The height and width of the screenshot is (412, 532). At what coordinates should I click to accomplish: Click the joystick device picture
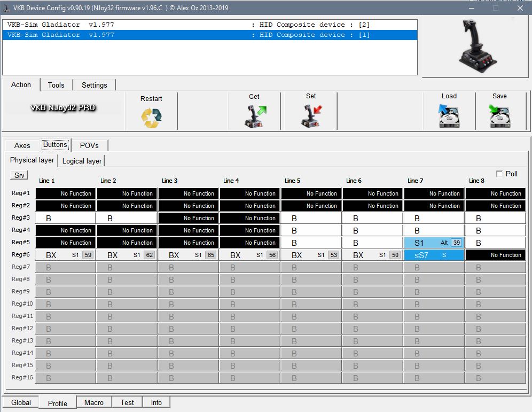[x=478, y=46]
